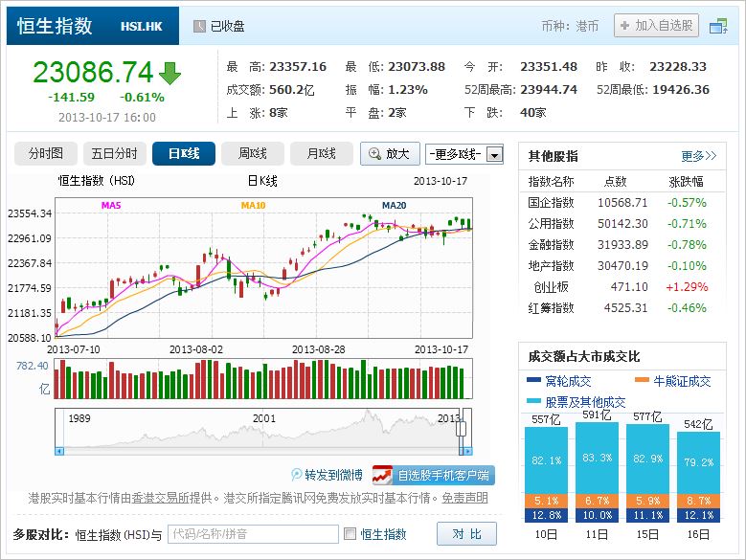Screen dimensions: 746x560
Task: Open the 更多K线 dropdown
Action: tap(464, 154)
